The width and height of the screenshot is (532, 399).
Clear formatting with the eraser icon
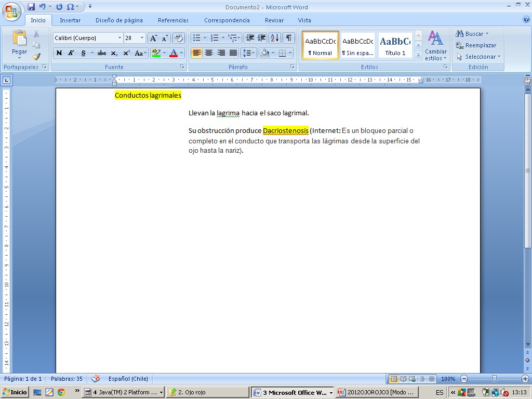click(178, 38)
